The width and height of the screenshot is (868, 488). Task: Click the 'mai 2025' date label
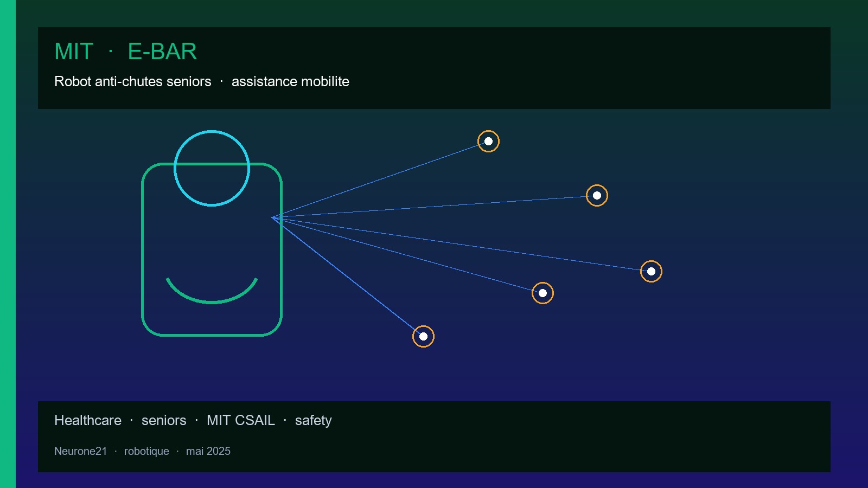(x=208, y=451)
